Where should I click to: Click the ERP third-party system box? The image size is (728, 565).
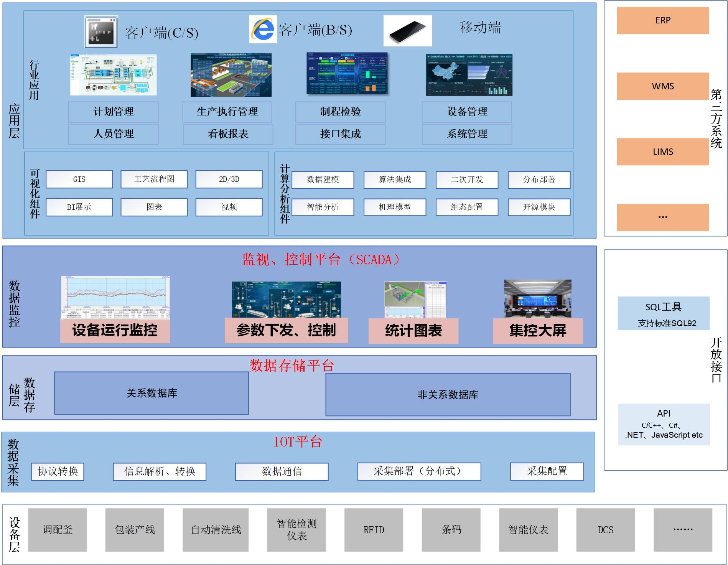tap(663, 20)
